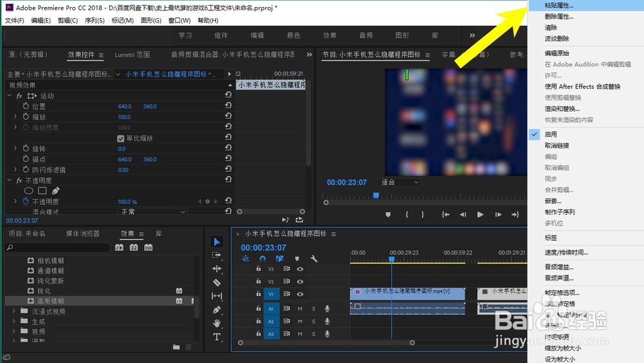Select the Razor tool
Screen dimensions: 644x363
click(x=216, y=282)
